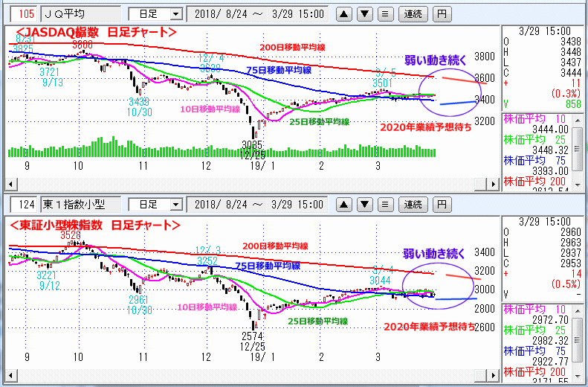Click the 東1指数小型 name field
Viewport: 588px width, 387px height.
80,205
